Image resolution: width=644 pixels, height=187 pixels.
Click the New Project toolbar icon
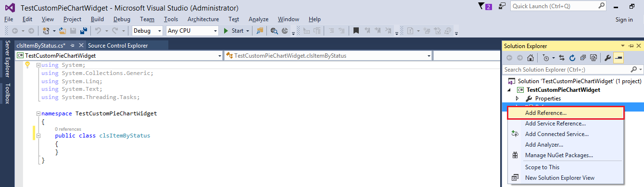46,31
